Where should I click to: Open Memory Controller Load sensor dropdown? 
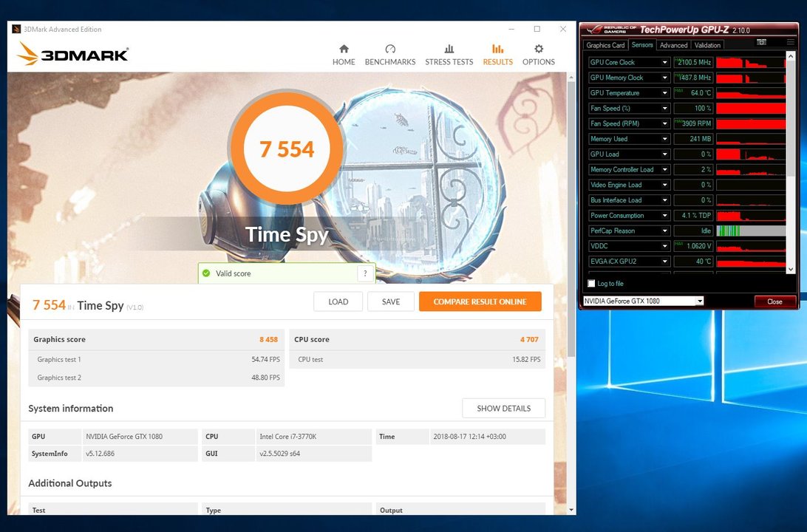coord(664,170)
